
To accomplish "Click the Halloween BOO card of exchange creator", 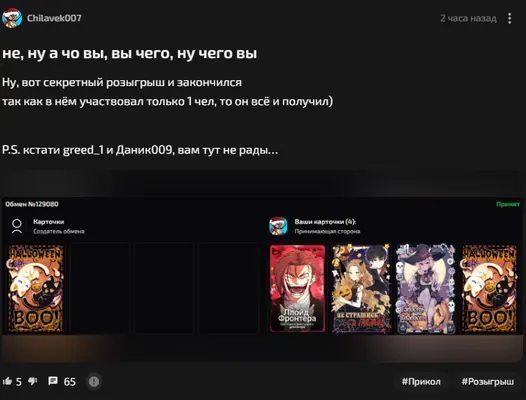I will click(36, 289).
